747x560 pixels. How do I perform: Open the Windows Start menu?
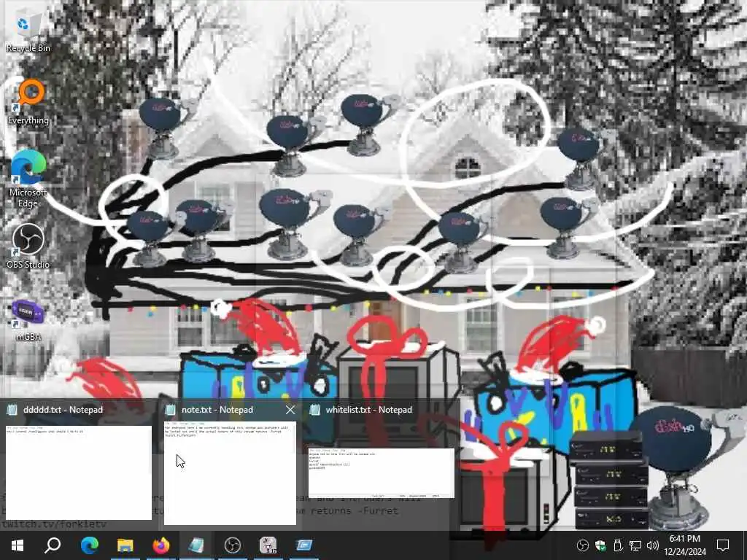[x=18, y=545]
